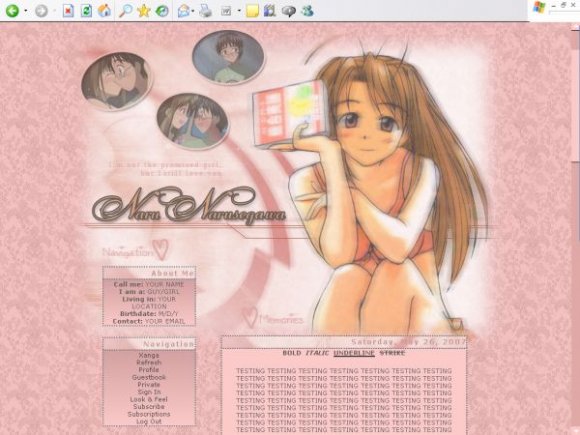Open the Subscriptions link

point(149,414)
